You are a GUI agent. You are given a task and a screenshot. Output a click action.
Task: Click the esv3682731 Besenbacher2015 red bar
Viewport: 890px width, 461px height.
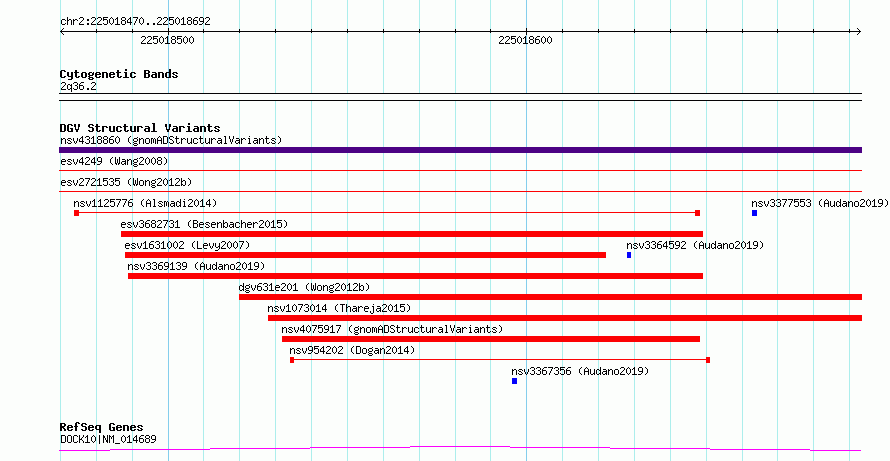pyautogui.click(x=412, y=234)
